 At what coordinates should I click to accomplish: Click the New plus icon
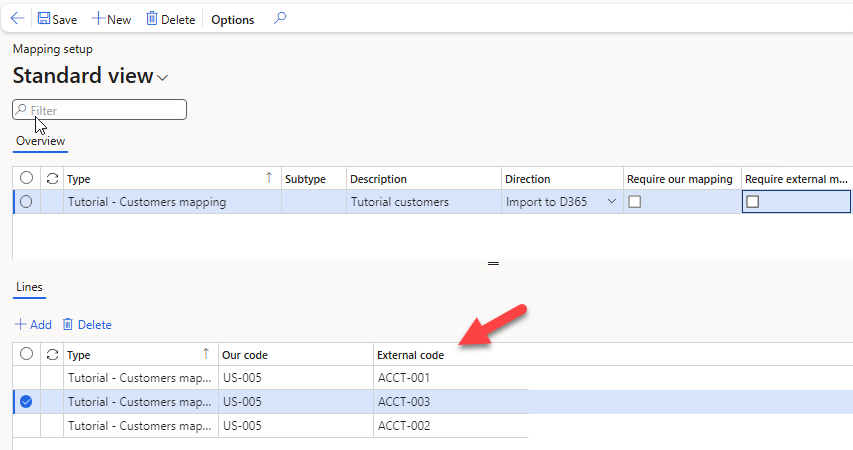tap(98, 19)
